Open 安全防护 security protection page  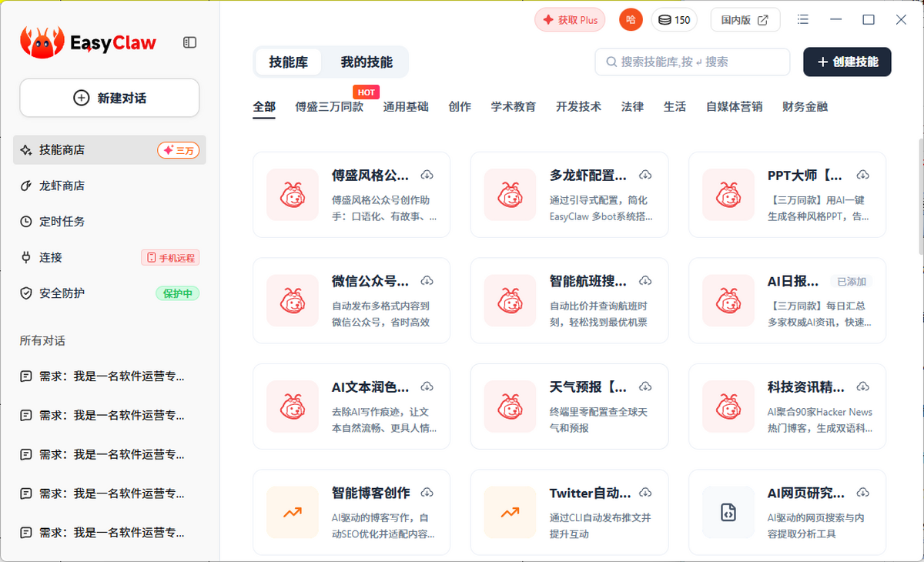(62, 293)
